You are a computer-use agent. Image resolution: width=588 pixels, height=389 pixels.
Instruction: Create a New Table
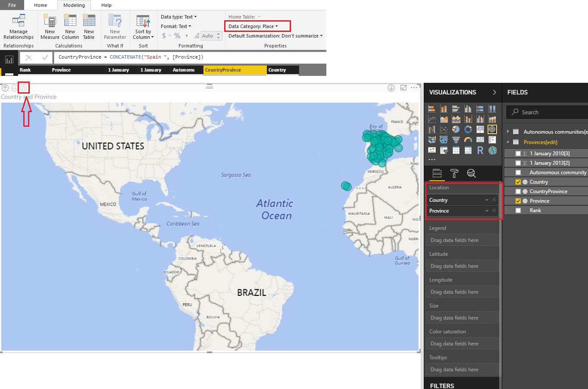coord(89,27)
